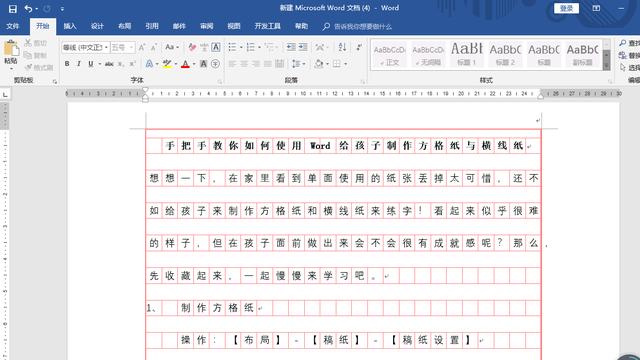Click the Increase Font Size icon
Image resolution: width=640 pixels, height=360 pixels.
point(142,47)
